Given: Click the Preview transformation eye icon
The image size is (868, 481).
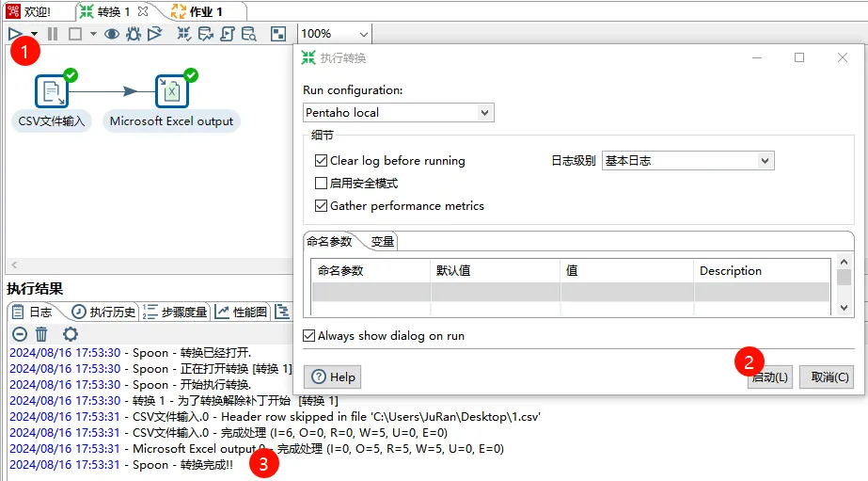Looking at the screenshot, I should point(112,34).
